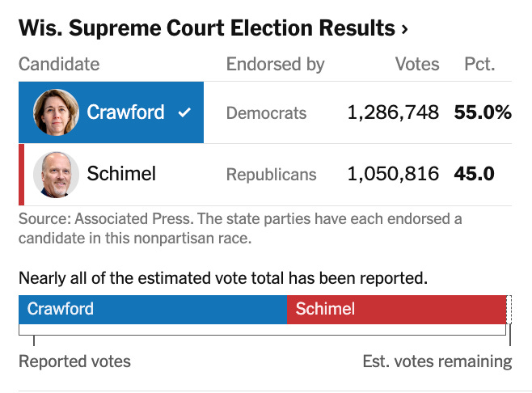Screen dimensions: 532x393
Task: Click the winner checkmark beside Crawford
Action: pyautogui.click(x=184, y=112)
